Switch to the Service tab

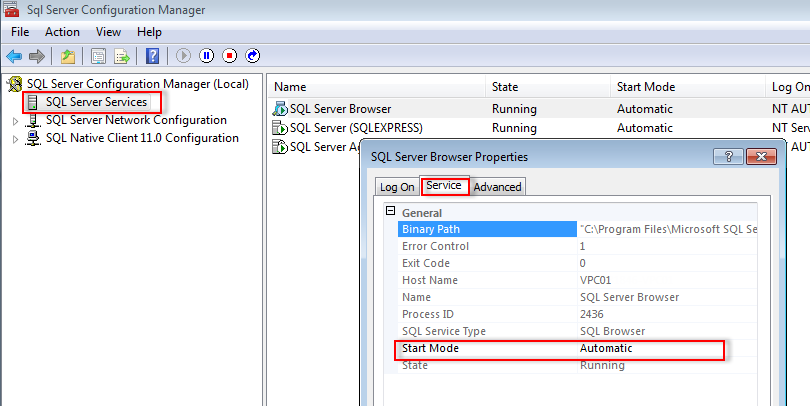(444, 185)
